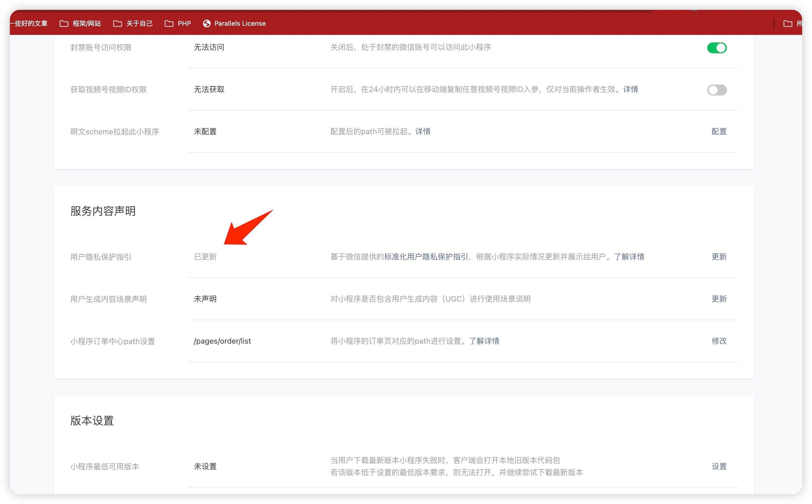The width and height of the screenshot is (812, 504).
Task: Click the 服务内容声明 section heading
Action: (103, 211)
